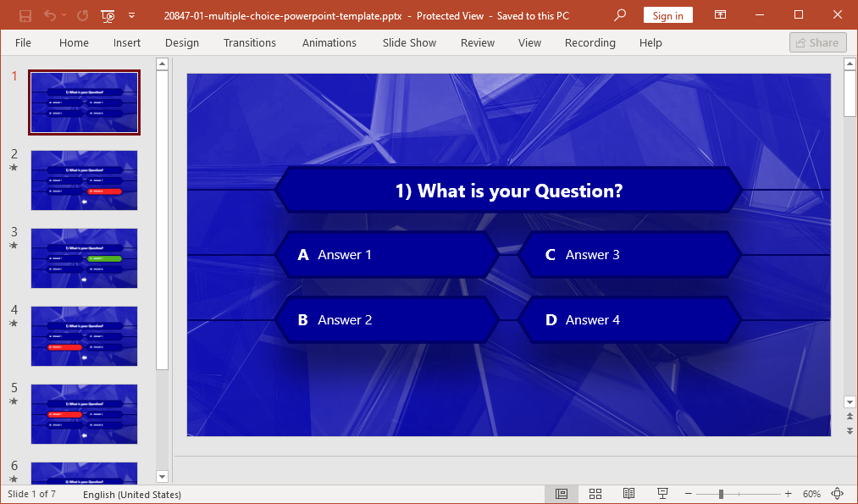Switch to Slide Sorter view
Image resolution: width=858 pixels, height=504 pixels.
[x=595, y=494]
